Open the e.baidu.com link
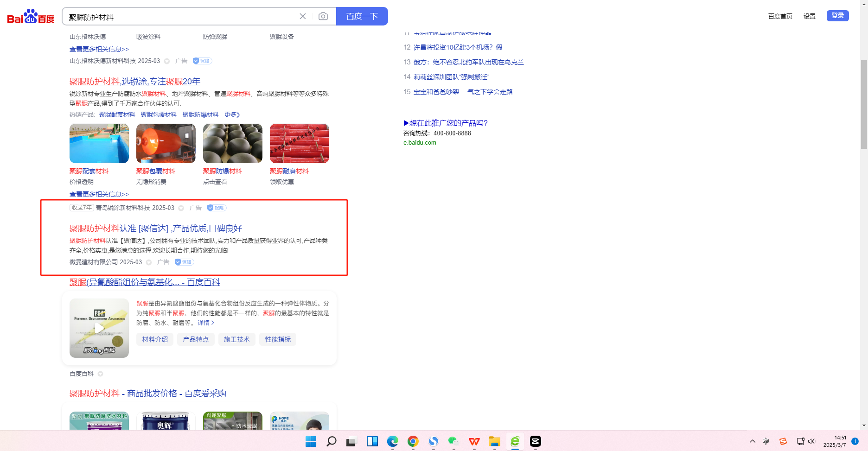Screen dimensions: 868x451 click(x=420, y=143)
